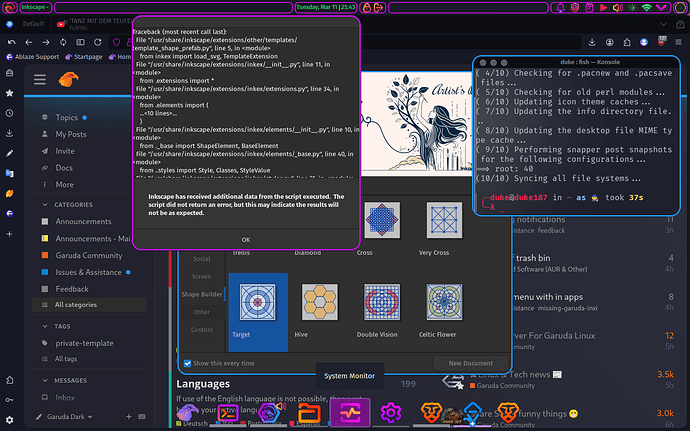
Task: Open the Garuda launcher menu icon
Action: 10,7
